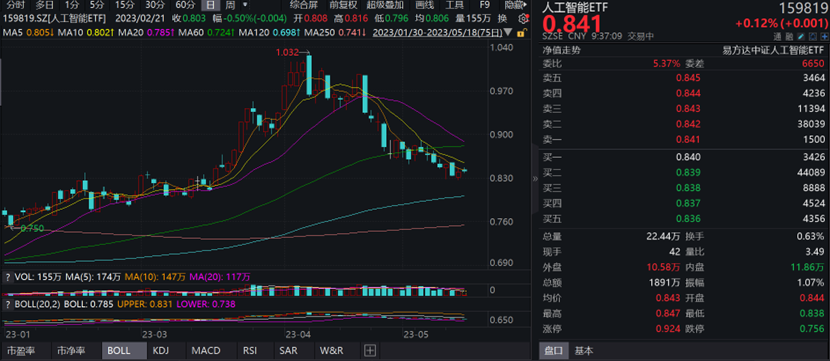Click 净值走势 label
The height and width of the screenshot is (361, 830).
561,51
